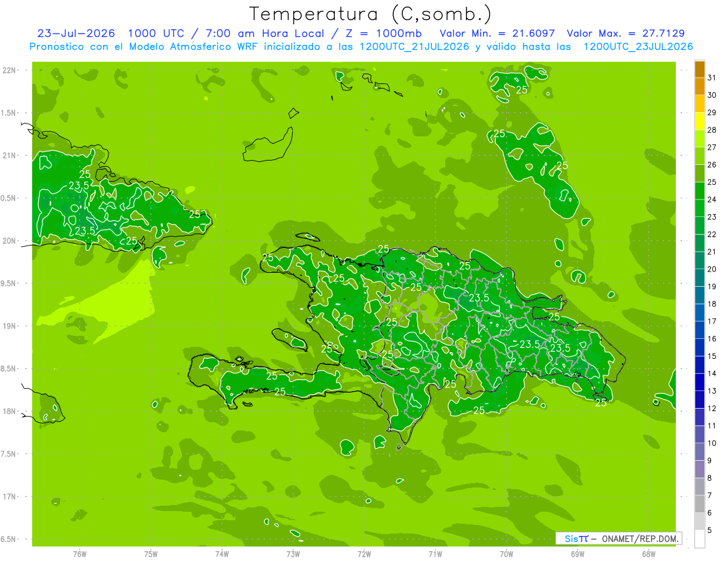Click the teal colorbar swatch between 19 and 20

point(699,278)
